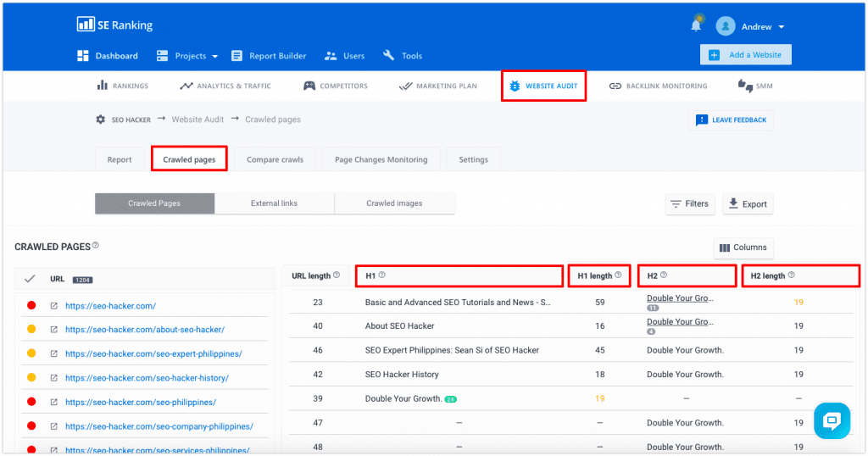Expand H2 'Double Your Gro...' in first row
Screen dimensions: 868x456
tap(680, 298)
